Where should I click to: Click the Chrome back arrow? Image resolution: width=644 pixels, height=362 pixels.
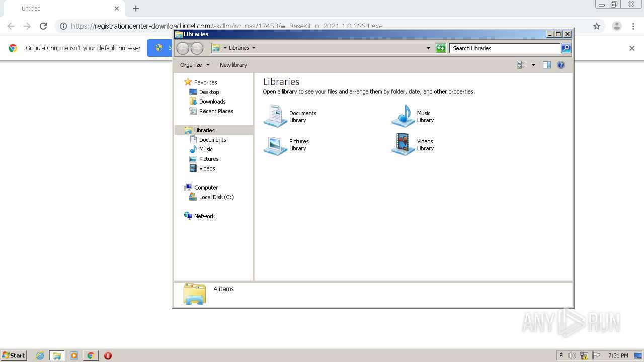pos(11,26)
